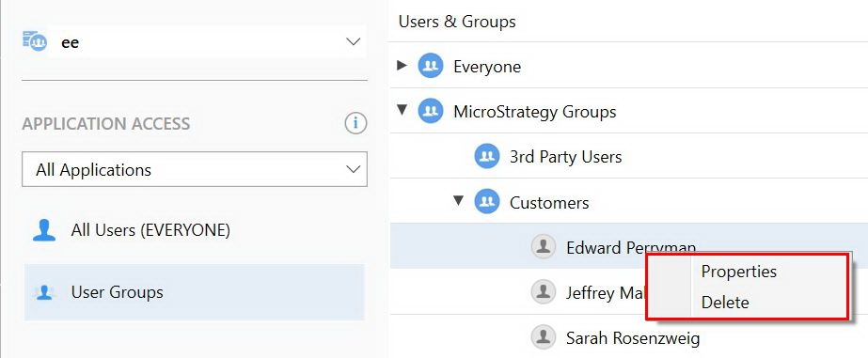
Task: Click the User Groups icon
Action: point(44,292)
